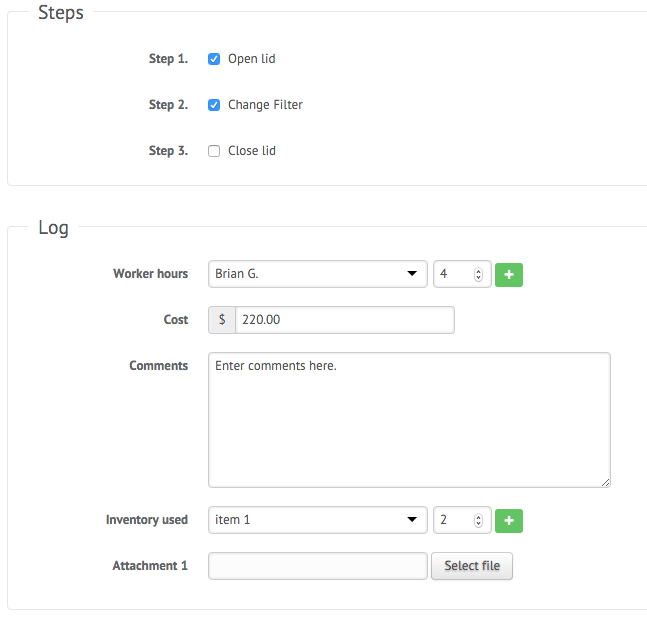This screenshot has height=629, width=647.
Task: Add another worker hours entry
Action: (x=509, y=274)
